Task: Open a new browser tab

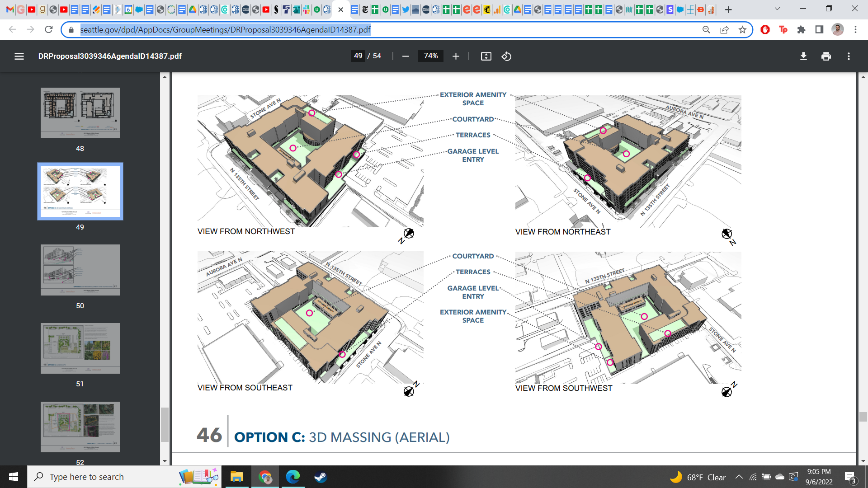Action: coord(728,9)
